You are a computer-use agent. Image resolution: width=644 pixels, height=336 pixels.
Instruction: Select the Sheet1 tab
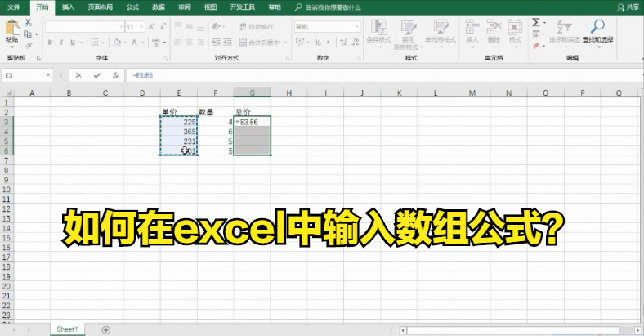click(67, 329)
